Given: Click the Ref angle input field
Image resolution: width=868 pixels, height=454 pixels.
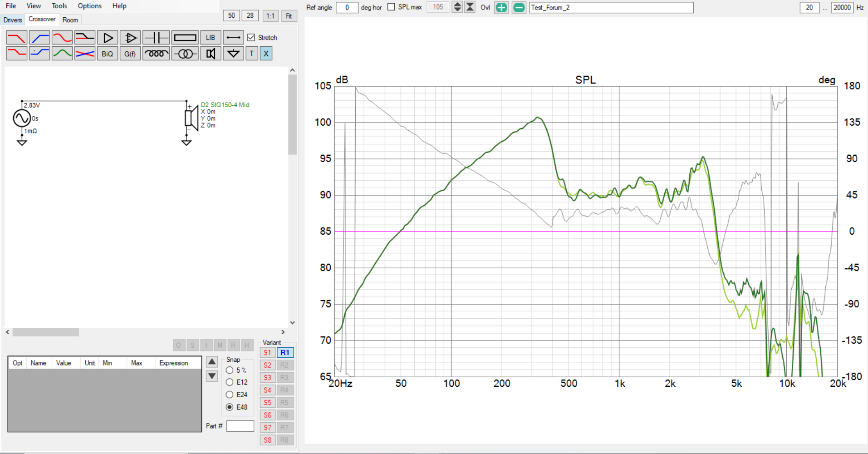Looking at the screenshot, I should tap(347, 7).
